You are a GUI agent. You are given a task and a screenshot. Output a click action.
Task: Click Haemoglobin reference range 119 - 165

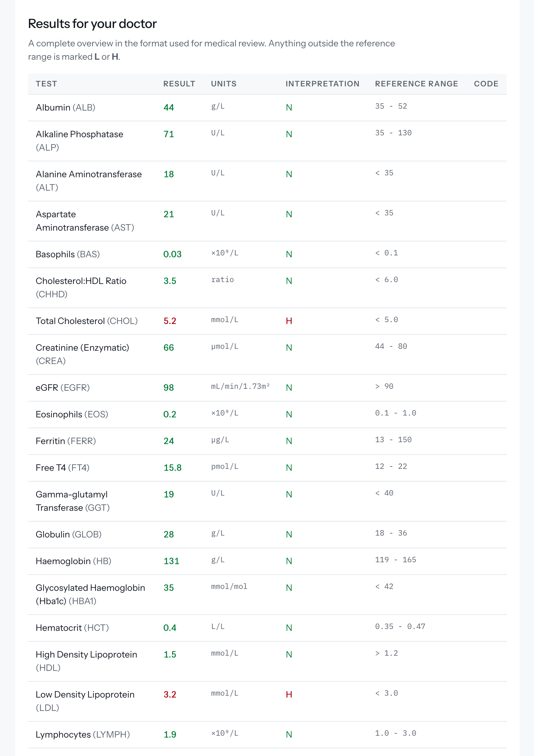coord(396,560)
